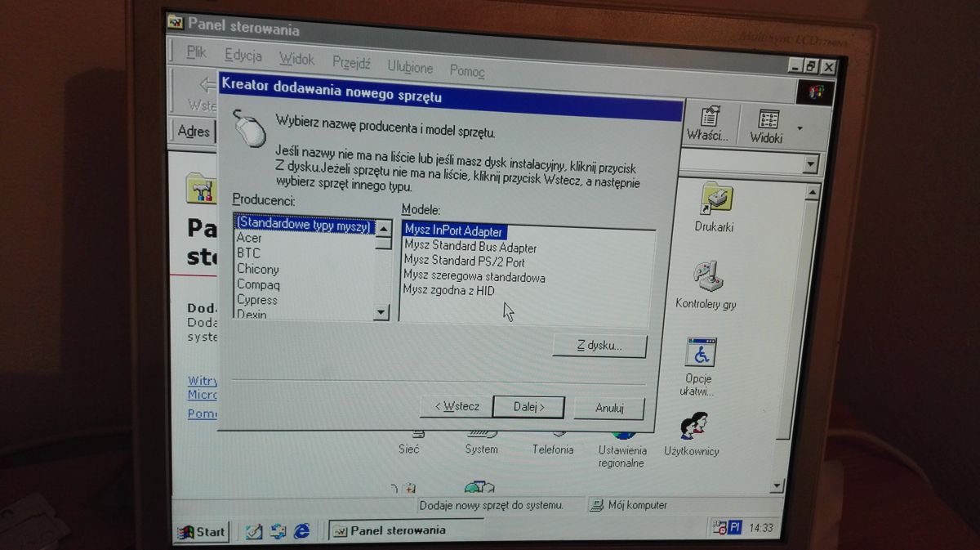Viewport: 980px width, 550px height.
Task: Click the System label in Control Panel
Action: point(481,449)
